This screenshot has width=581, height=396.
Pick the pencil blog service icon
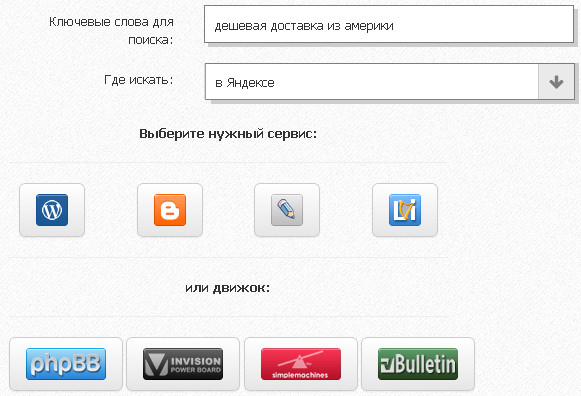tap(287, 210)
